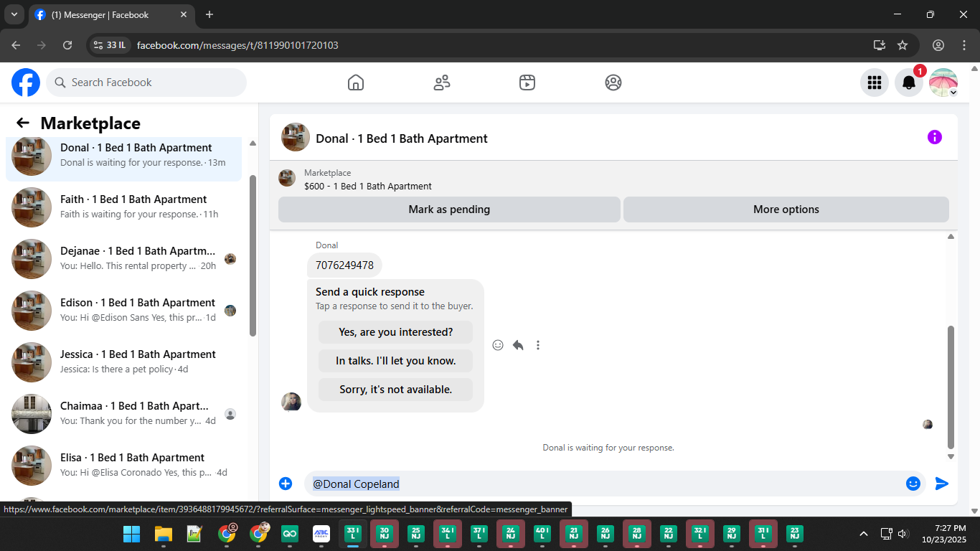Reply to the quick response message
The width and height of the screenshot is (980, 551).
click(518, 345)
